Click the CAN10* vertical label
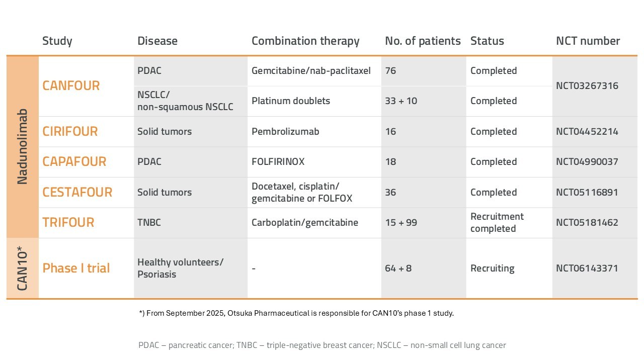 [22, 268]
